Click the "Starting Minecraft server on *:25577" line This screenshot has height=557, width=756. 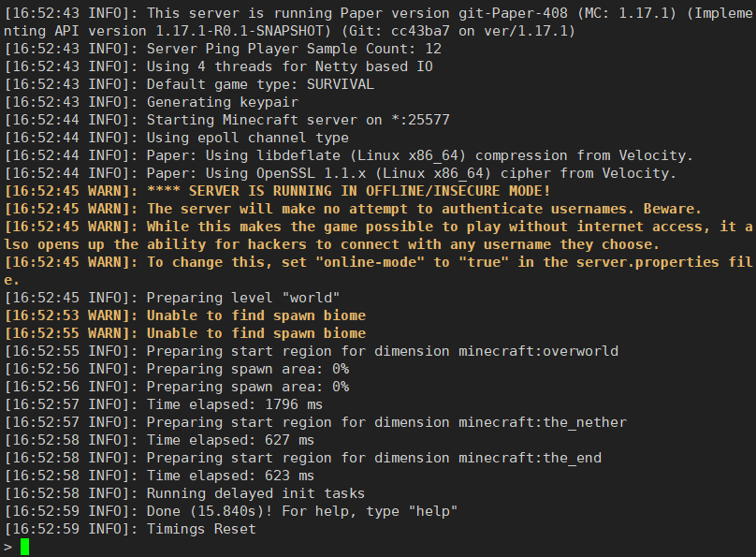tap(298, 120)
